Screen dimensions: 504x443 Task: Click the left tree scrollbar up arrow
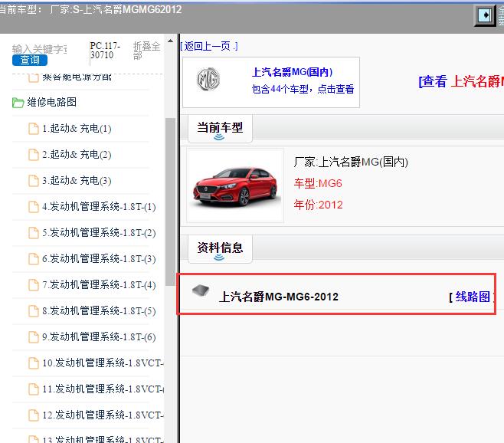(170, 41)
